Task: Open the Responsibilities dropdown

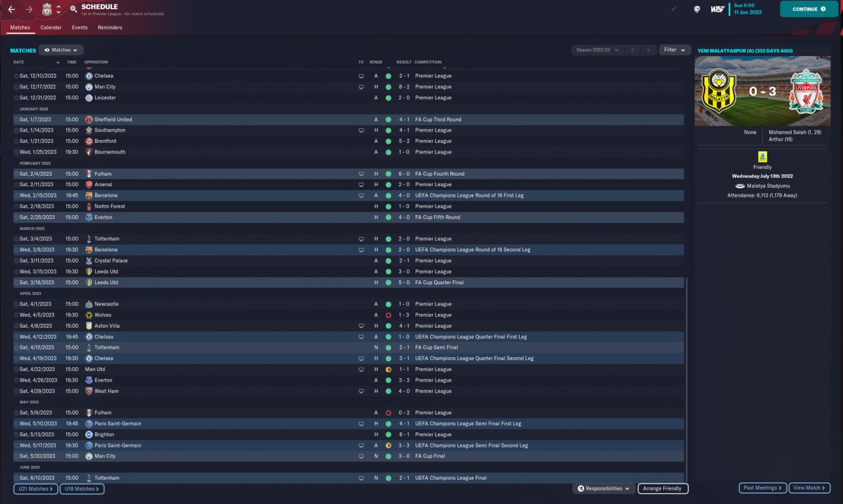Action: pyautogui.click(x=604, y=489)
